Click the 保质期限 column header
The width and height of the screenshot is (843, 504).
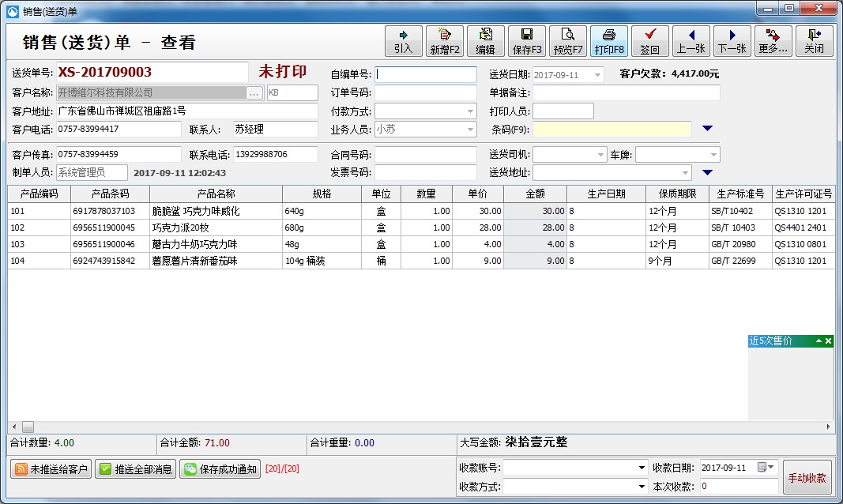coord(677,194)
